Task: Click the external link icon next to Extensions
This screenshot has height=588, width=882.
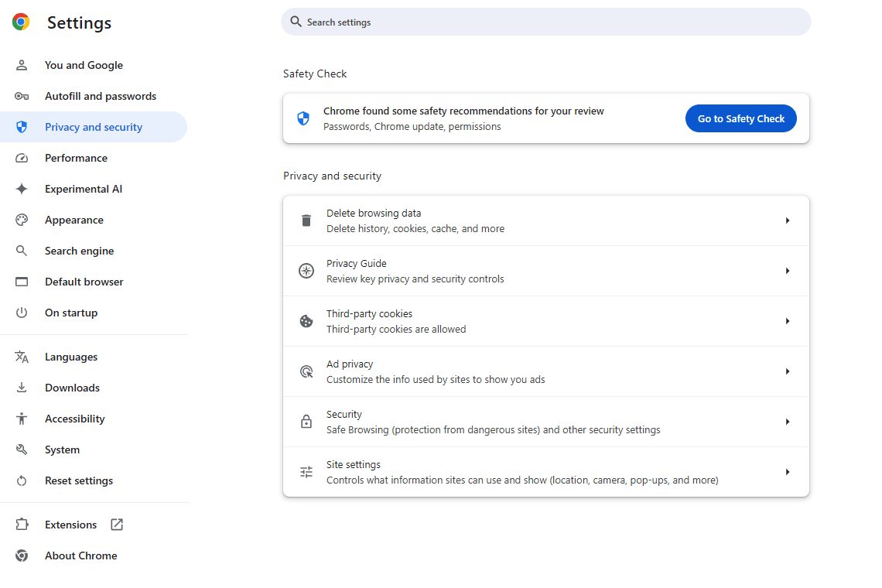Action: (116, 525)
